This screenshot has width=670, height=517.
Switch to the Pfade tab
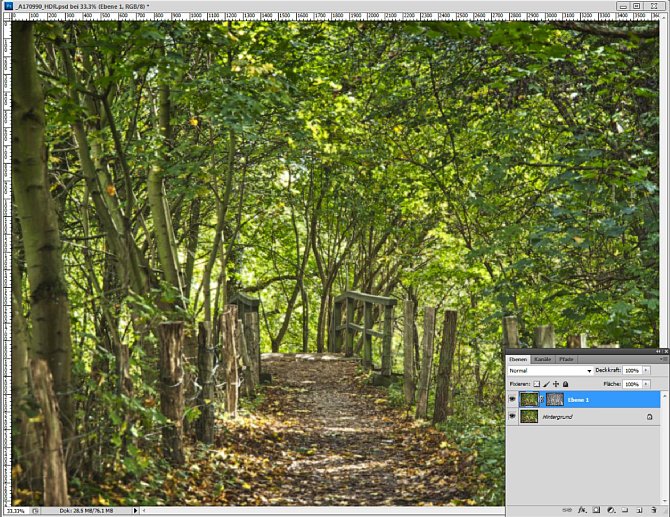pyautogui.click(x=566, y=359)
